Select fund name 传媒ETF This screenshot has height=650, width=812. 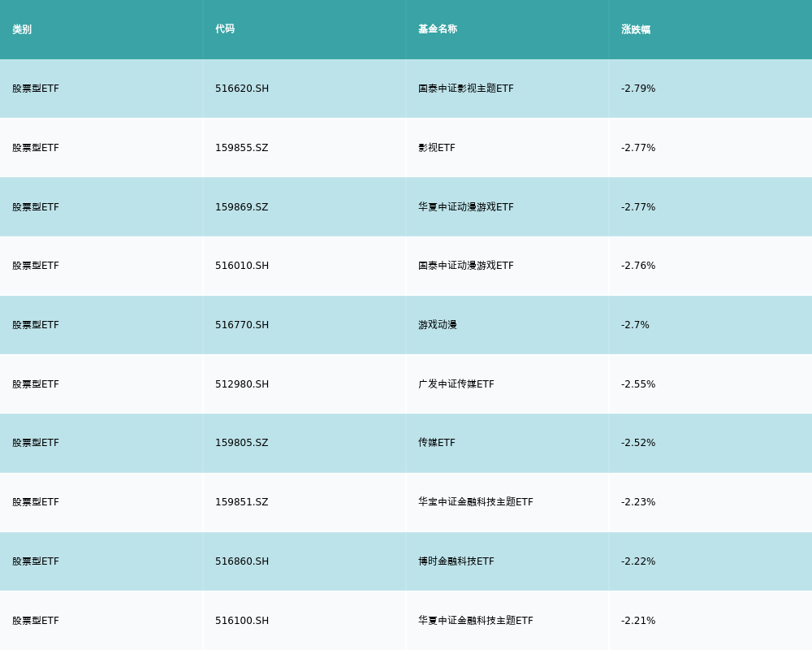pos(437,443)
